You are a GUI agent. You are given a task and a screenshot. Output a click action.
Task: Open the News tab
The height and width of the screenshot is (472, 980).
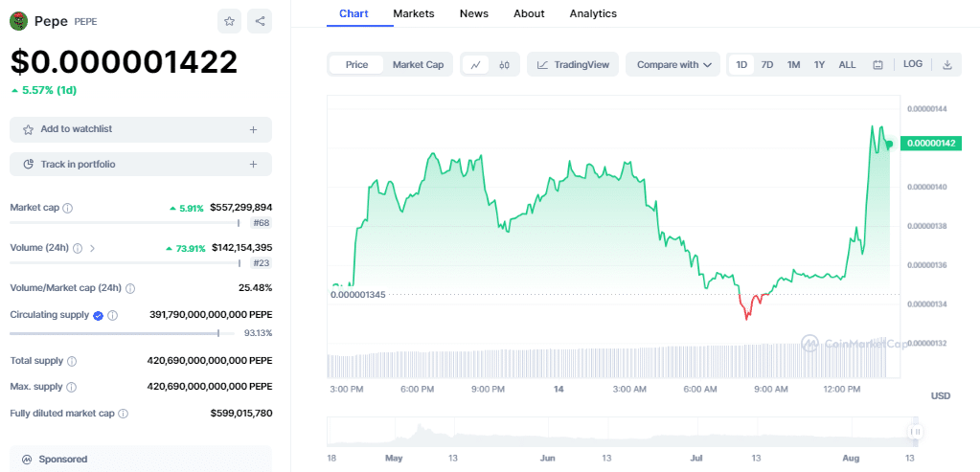[474, 13]
